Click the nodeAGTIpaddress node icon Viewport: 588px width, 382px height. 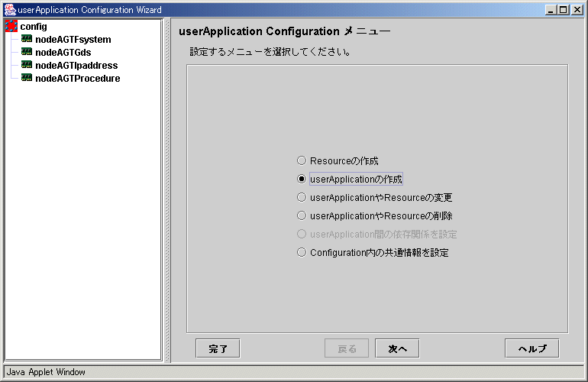pyautogui.click(x=27, y=64)
